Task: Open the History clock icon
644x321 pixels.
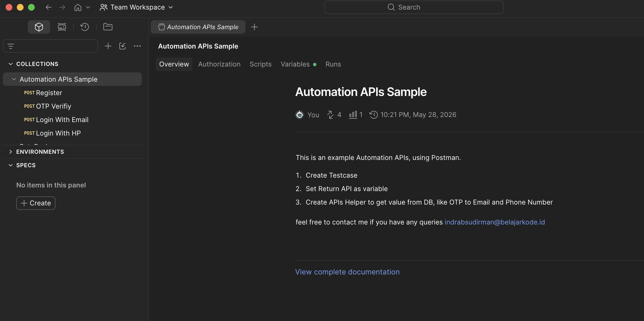Action: tap(85, 27)
